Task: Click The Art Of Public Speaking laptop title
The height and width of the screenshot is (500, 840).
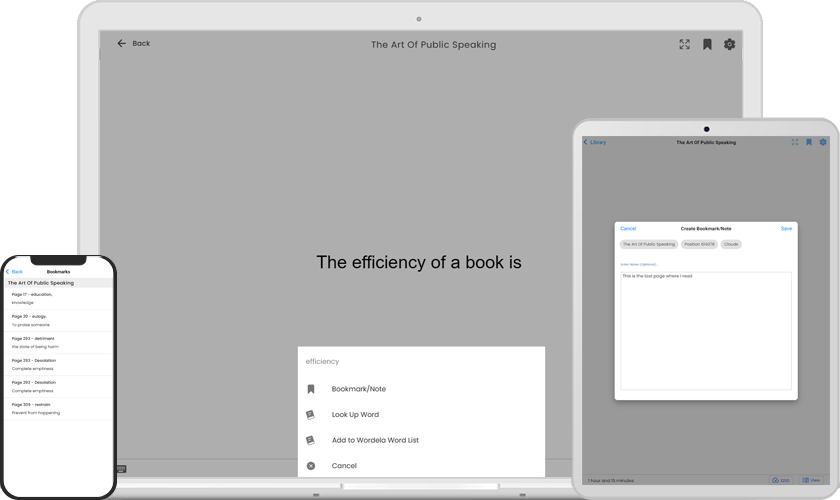Action: click(433, 44)
